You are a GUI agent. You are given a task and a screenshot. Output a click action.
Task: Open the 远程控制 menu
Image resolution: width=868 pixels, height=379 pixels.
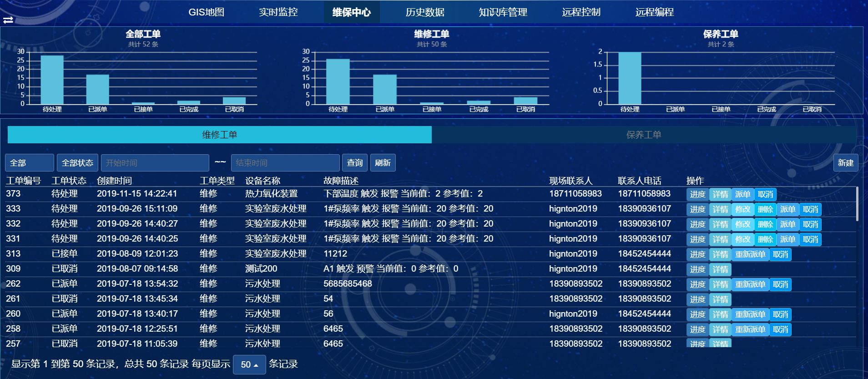click(x=581, y=12)
